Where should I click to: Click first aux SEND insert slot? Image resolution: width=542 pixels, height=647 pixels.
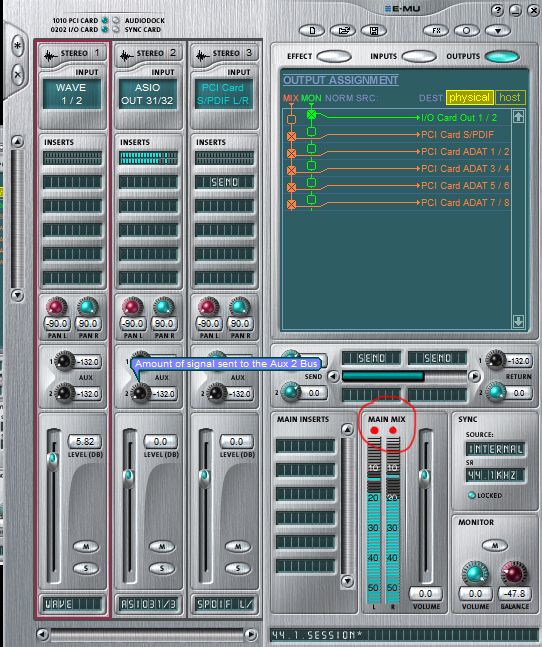pos(371,358)
